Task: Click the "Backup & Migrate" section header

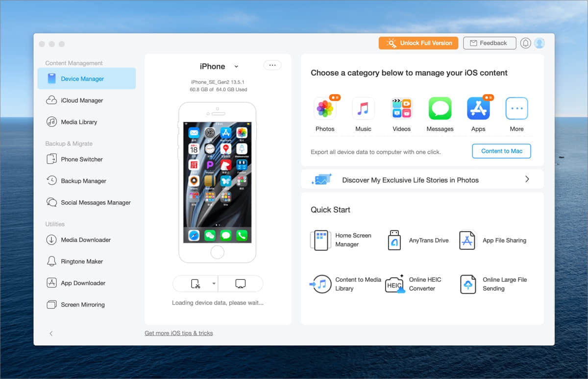Action: (x=69, y=143)
